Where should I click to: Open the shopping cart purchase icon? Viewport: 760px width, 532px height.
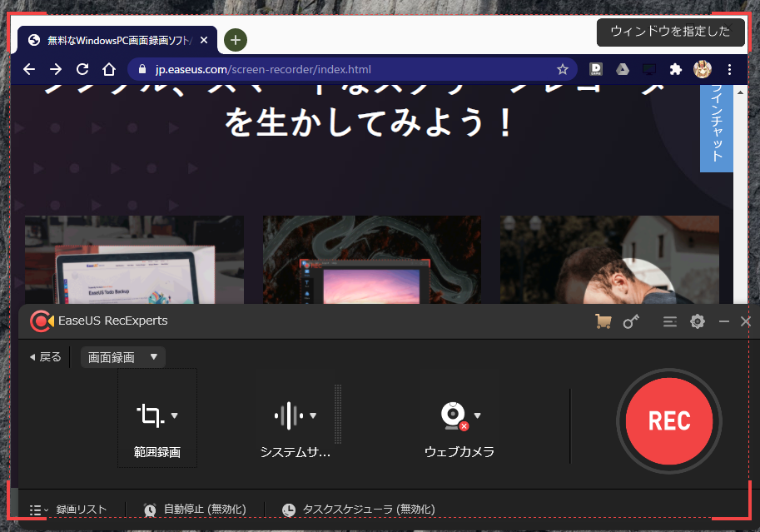(603, 321)
